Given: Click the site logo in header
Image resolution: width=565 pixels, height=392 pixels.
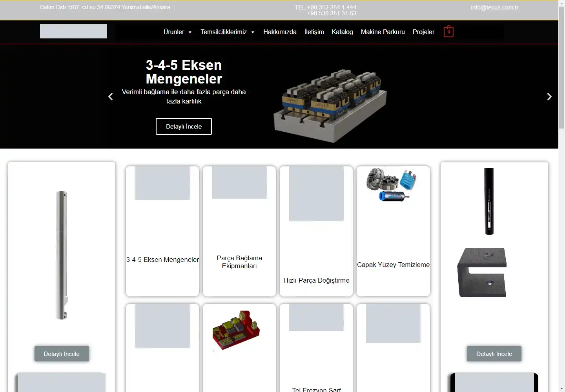Looking at the screenshot, I should [x=73, y=31].
